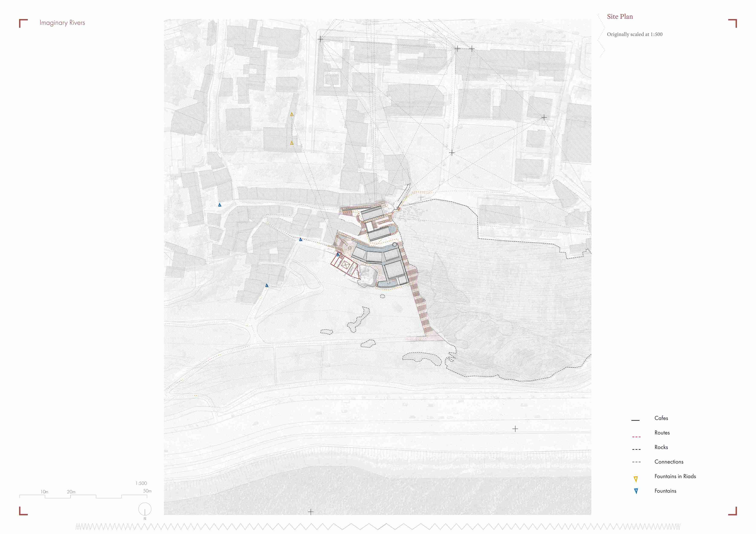This screenshot has width=756, height=534.
Task: Click the '20m' scale bar label
Action: (x=71, y=492)
